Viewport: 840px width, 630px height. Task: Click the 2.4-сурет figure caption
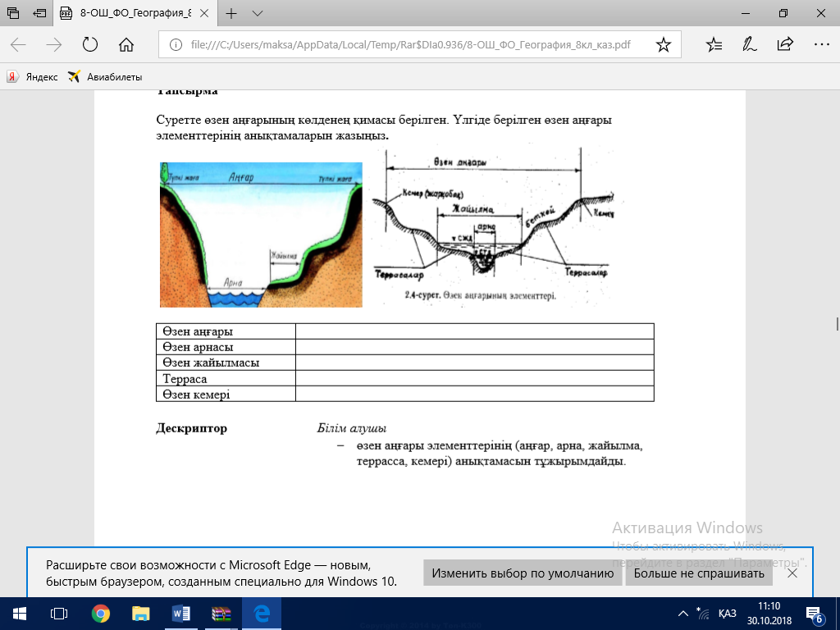(x=481, y=295)
